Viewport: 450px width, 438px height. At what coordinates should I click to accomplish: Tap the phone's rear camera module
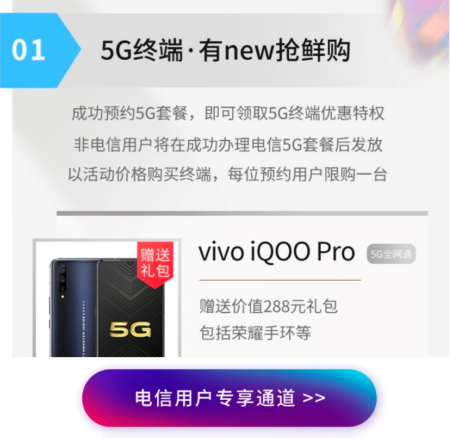62,277
